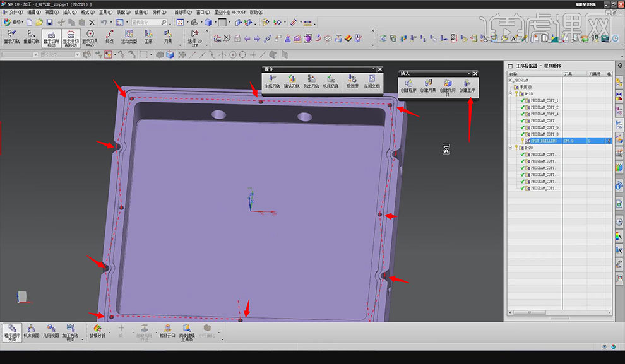Click the 刀具 (tool) icon in the toolbar
625x364 pixels.
168,37
